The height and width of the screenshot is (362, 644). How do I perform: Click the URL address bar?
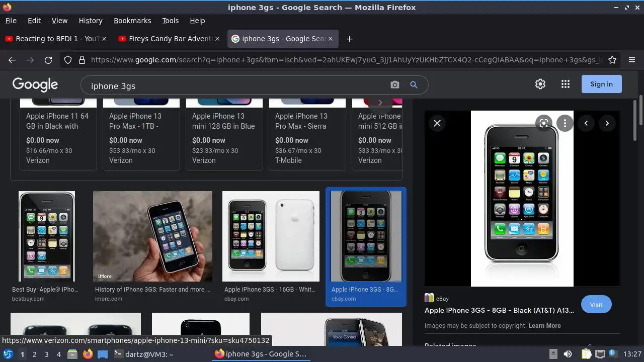tap(346, 60)
